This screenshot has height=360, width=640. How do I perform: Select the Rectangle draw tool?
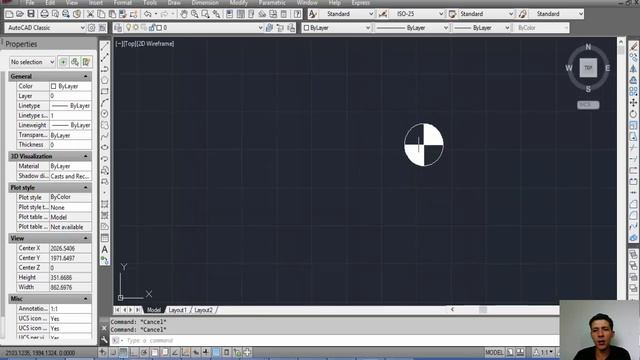click(x=104, y=91)
